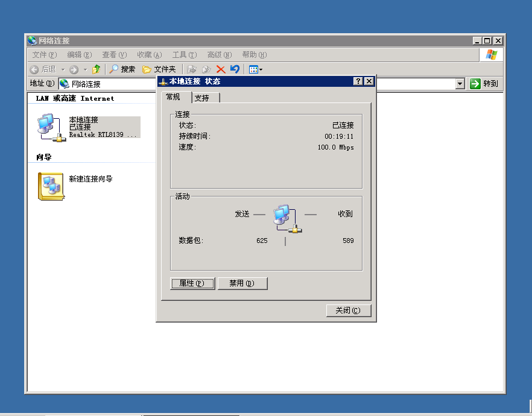This screenshot has height=416, width=532.
Task: Click the Close (关闭) button in dialog
Action: [349, 310]
